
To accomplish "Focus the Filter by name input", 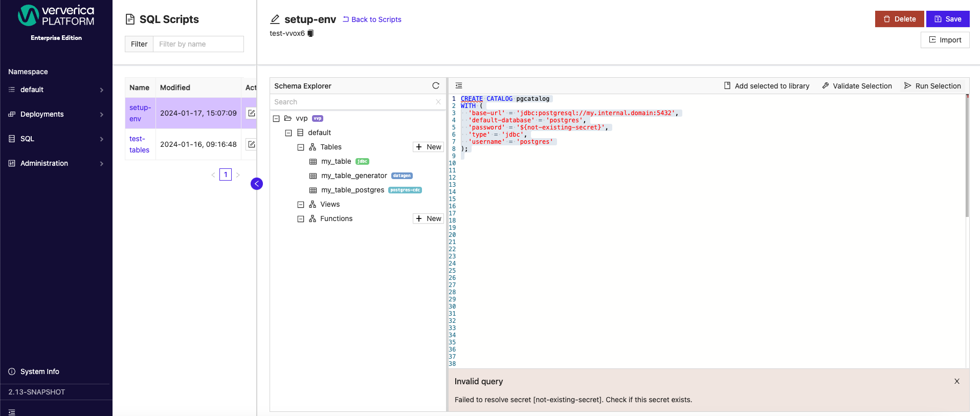I will click(x=198, y=44).
